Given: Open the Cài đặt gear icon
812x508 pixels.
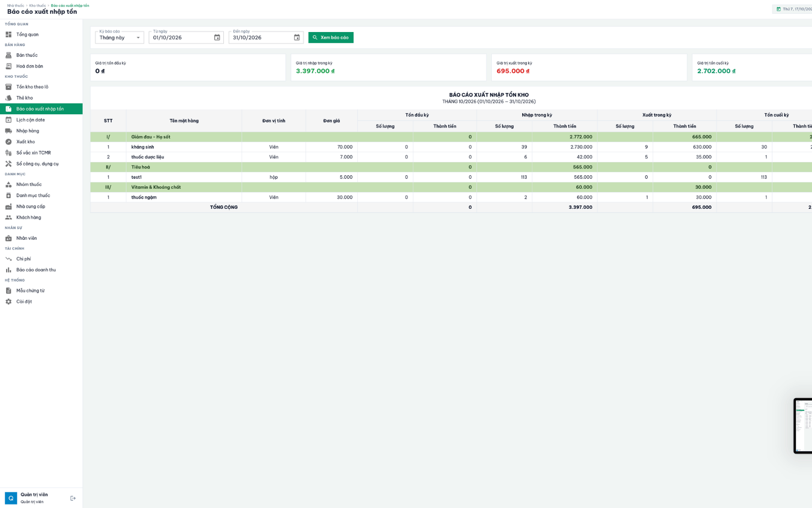Looking at the screenshot, I should tap(8, 301).
